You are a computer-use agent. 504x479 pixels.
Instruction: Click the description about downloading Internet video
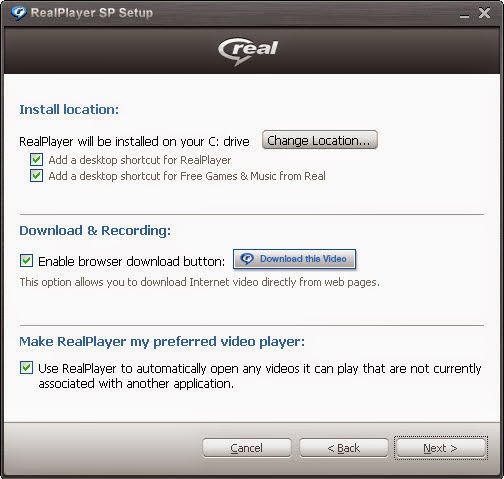click(x=199, y=282)
